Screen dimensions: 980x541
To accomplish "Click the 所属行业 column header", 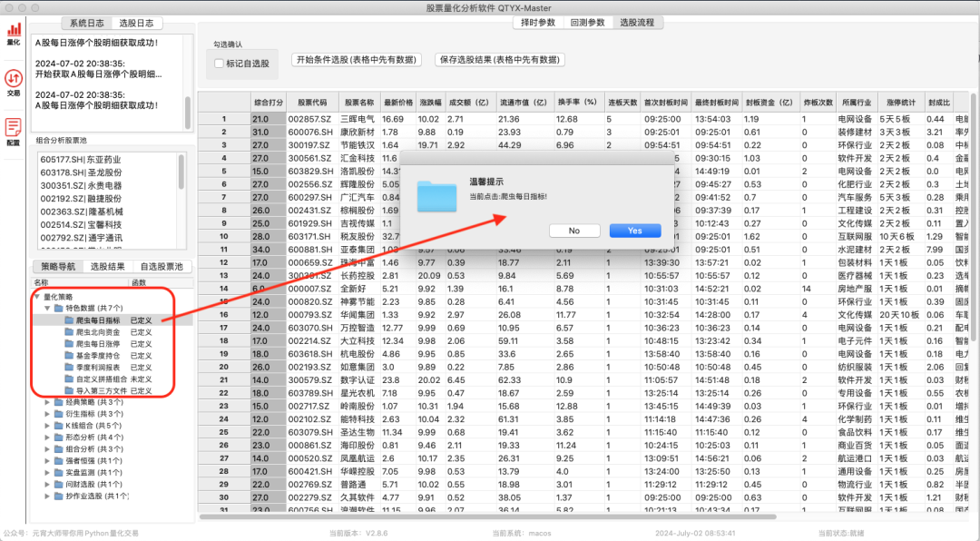I will pyautogui.click(x=857, y=102).
